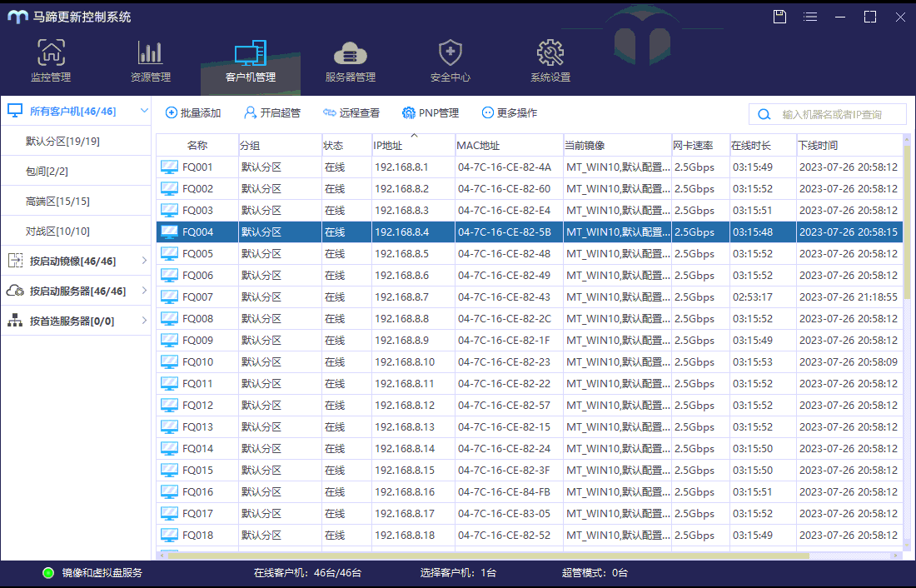Open the 监控管理 house icon
916x588 pixels.
click(x=51, y=52)
